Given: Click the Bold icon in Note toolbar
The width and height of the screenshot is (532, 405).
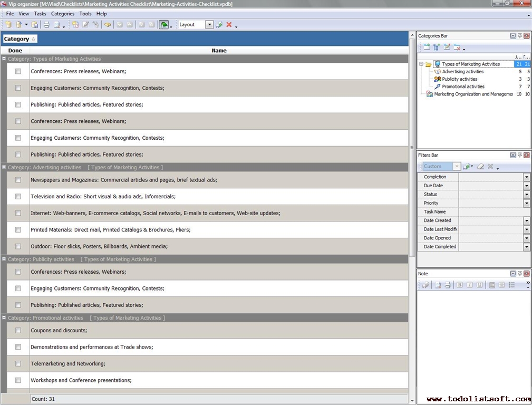Looking at the screenshot, I should [x=460, y=285].
